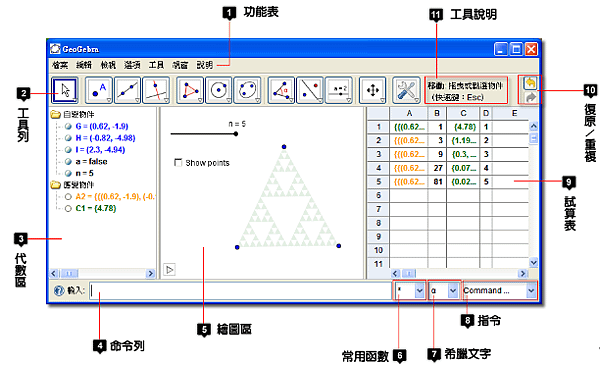Select the Conic through points ellipse tool
The height and width of the screenshot is (365, 600).
[247, 90]
